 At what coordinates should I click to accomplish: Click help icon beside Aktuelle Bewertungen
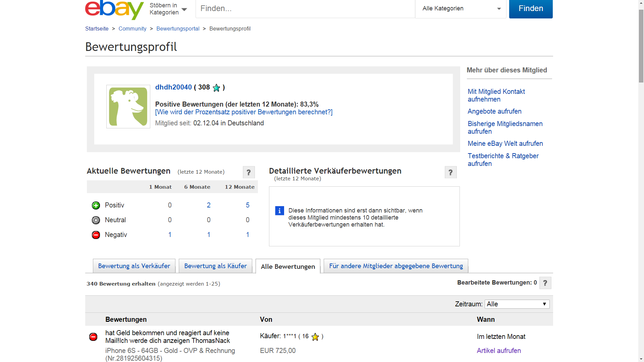(249, 172)
